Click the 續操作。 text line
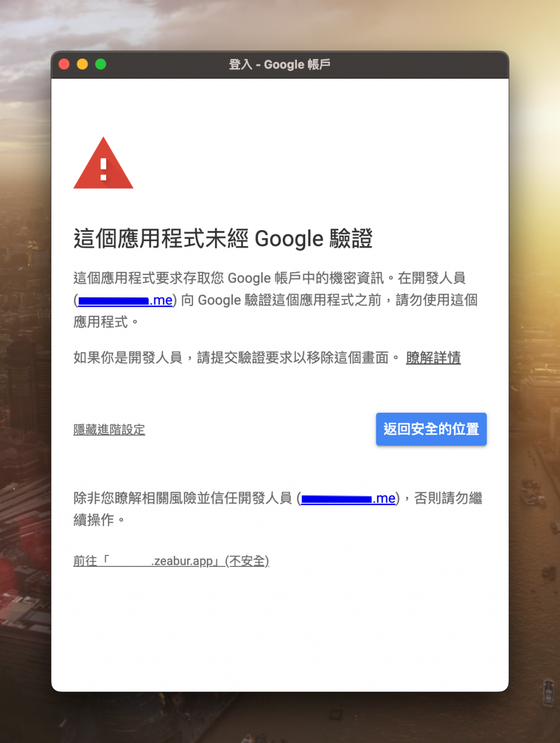The height and width of the screenshot is (743, 560). coord(99,519)
